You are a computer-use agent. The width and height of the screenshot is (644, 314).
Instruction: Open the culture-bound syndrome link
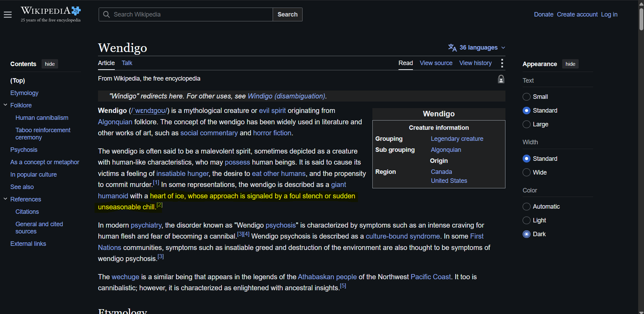403,236
